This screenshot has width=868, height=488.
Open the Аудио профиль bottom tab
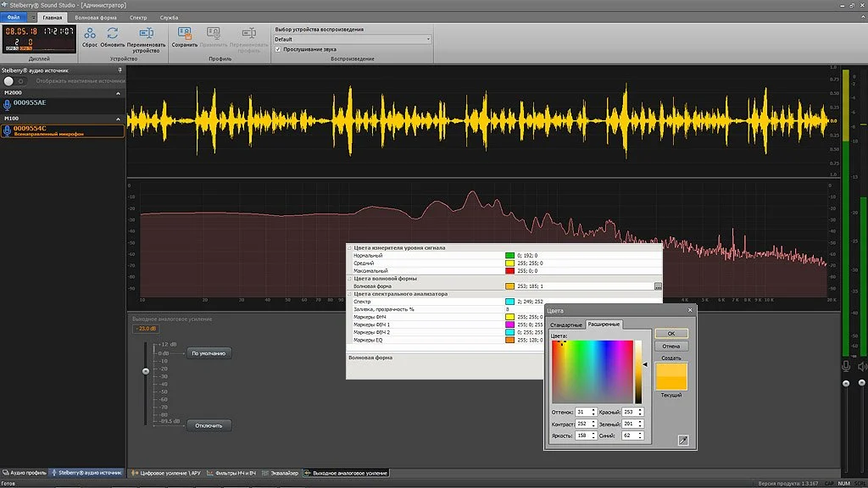pyautogui.click(x=25, y=473)
